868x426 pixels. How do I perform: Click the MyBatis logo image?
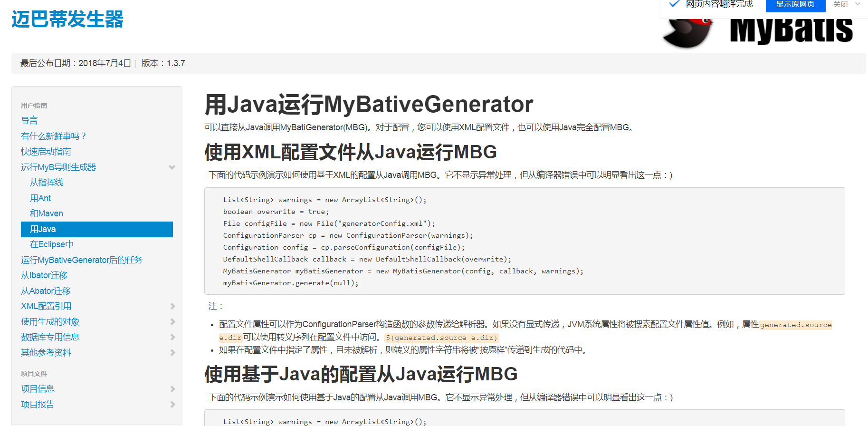pos(758,32)
